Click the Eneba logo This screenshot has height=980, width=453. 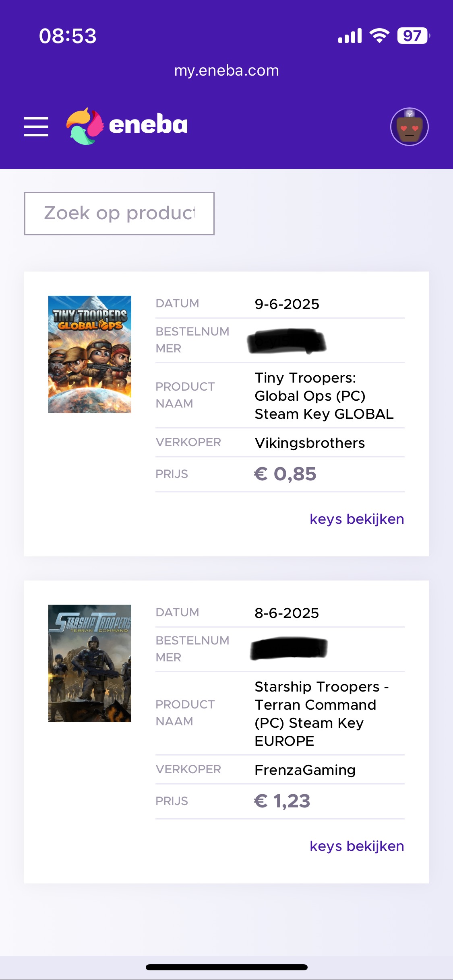click(127, 126)
